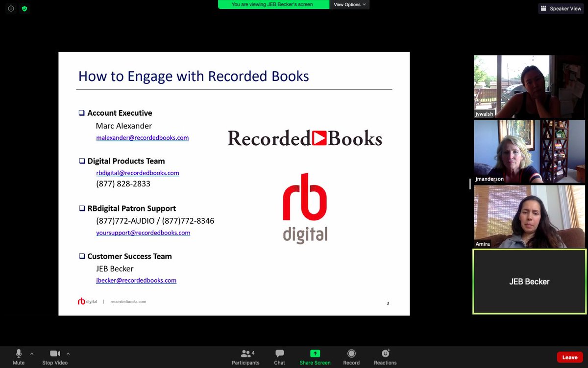588x368 pixels.
Task: Show meeting info icon
Action: tap(11, 8)
